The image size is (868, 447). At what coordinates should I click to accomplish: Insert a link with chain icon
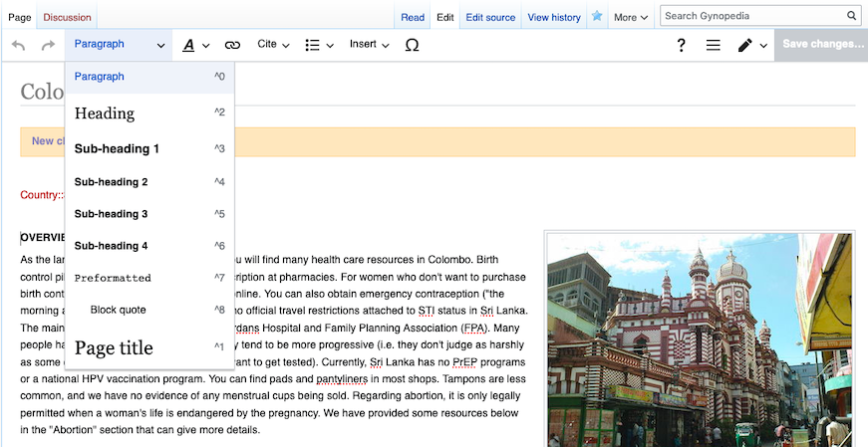tap(232, 45)
